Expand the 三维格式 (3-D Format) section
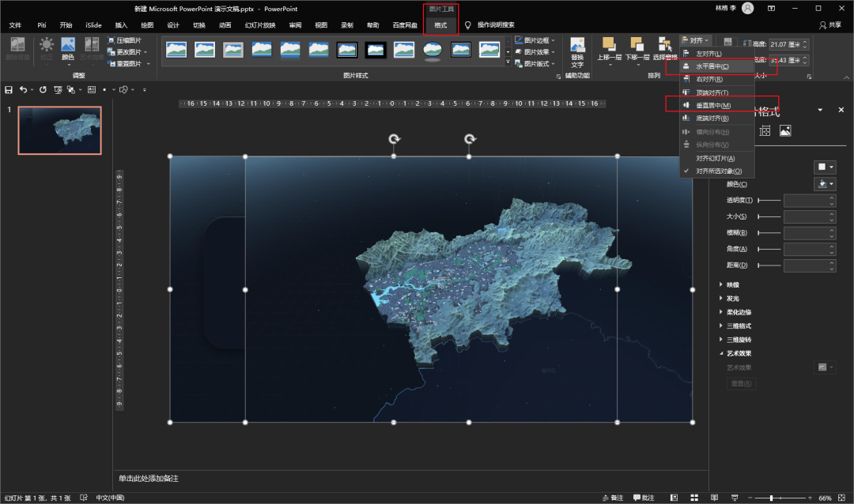 point(740,325)
